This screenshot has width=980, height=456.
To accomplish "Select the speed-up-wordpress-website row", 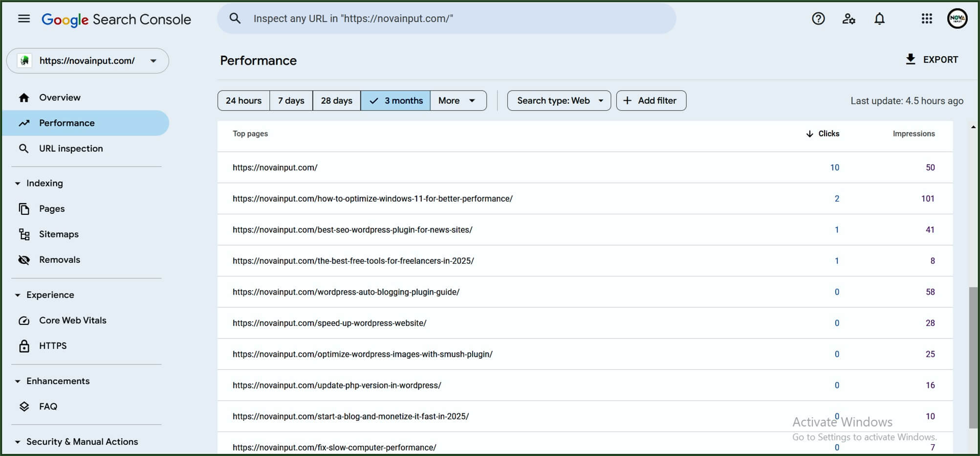I will 585,323.
